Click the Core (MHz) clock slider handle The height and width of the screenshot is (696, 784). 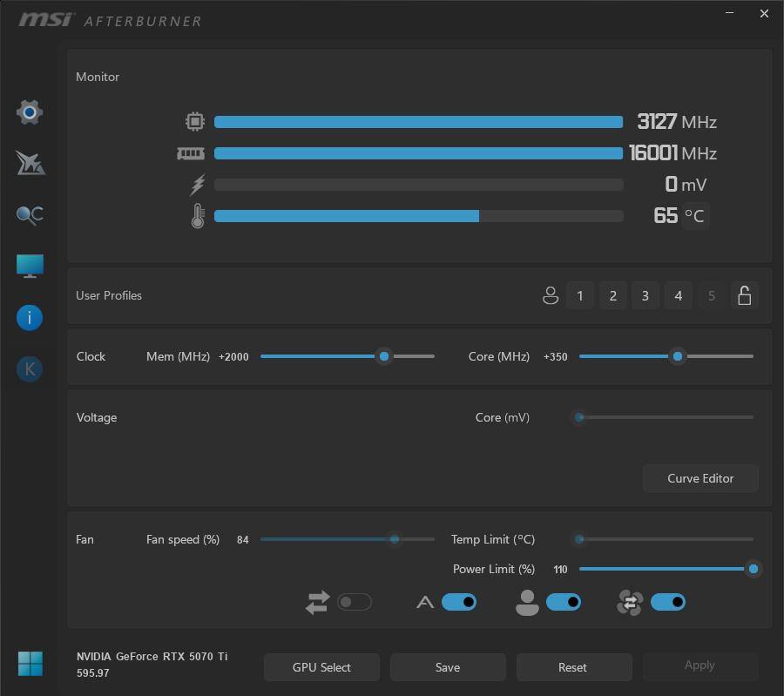point(678,356)
